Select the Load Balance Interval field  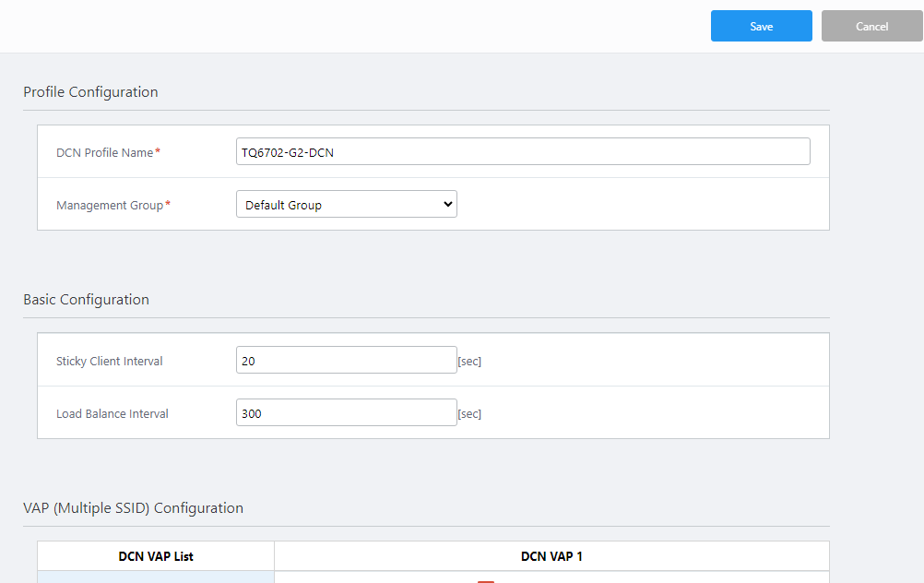[346, 413]
